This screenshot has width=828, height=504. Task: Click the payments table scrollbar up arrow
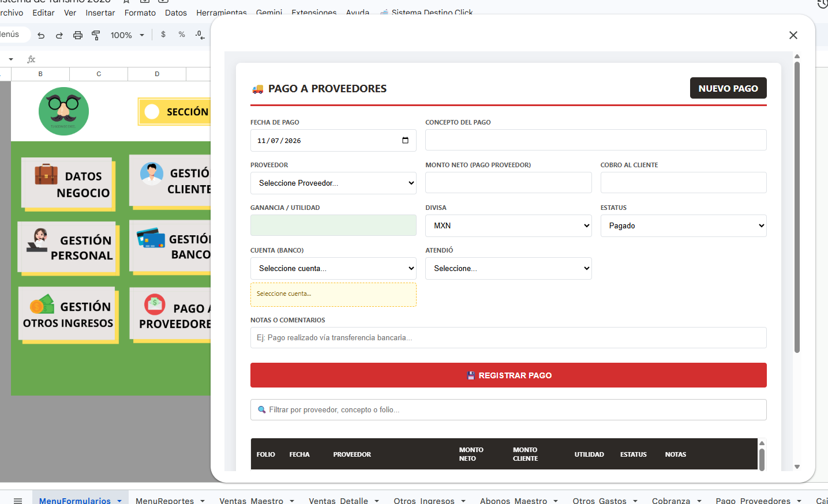pos(762,443)
